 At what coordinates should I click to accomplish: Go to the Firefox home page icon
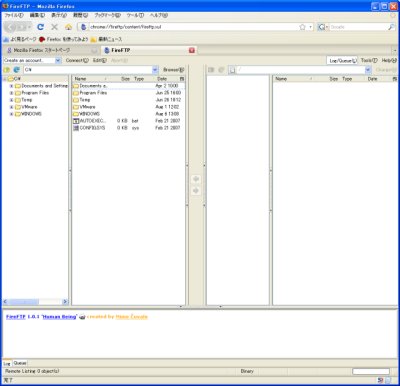[x=68, y=27]
